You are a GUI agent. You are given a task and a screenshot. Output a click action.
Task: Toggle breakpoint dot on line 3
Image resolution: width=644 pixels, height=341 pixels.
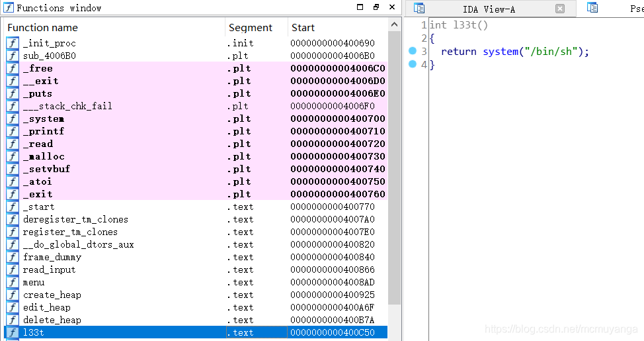click(413, 51)
